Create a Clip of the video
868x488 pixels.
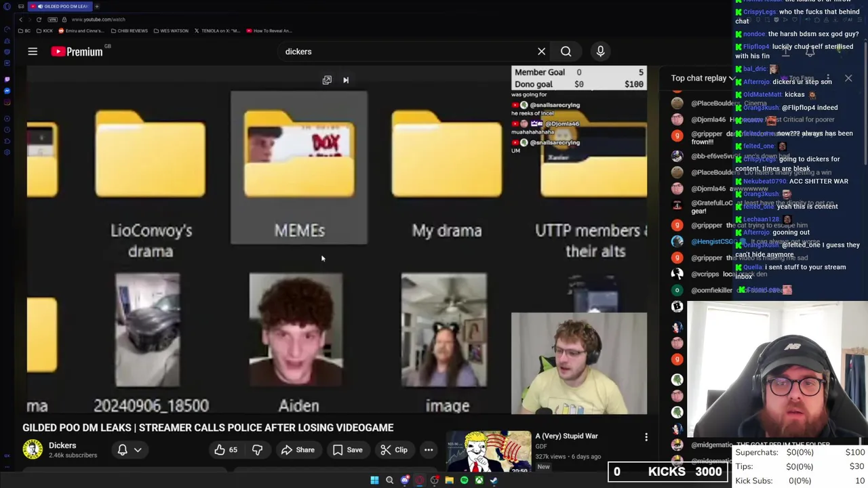(394, 449)
